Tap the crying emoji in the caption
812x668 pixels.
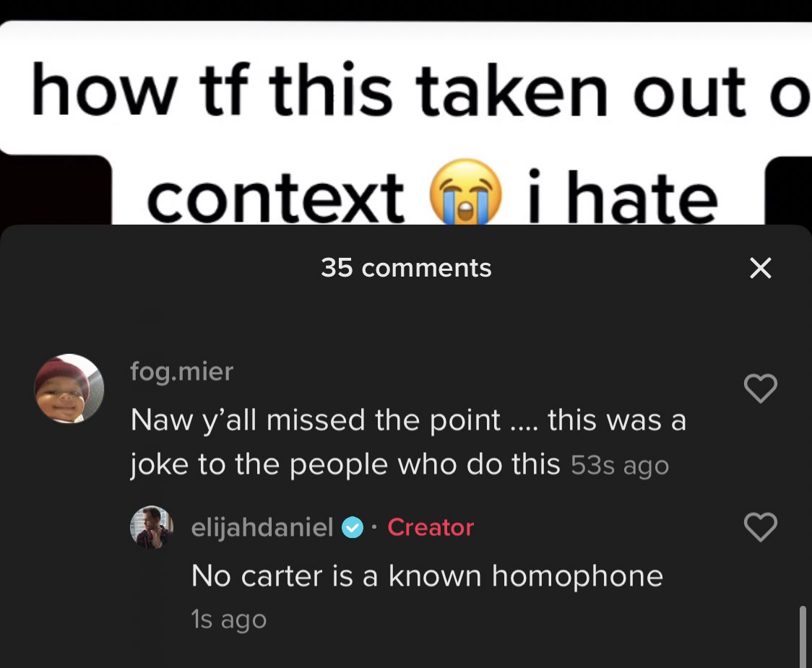pos(466,193)
